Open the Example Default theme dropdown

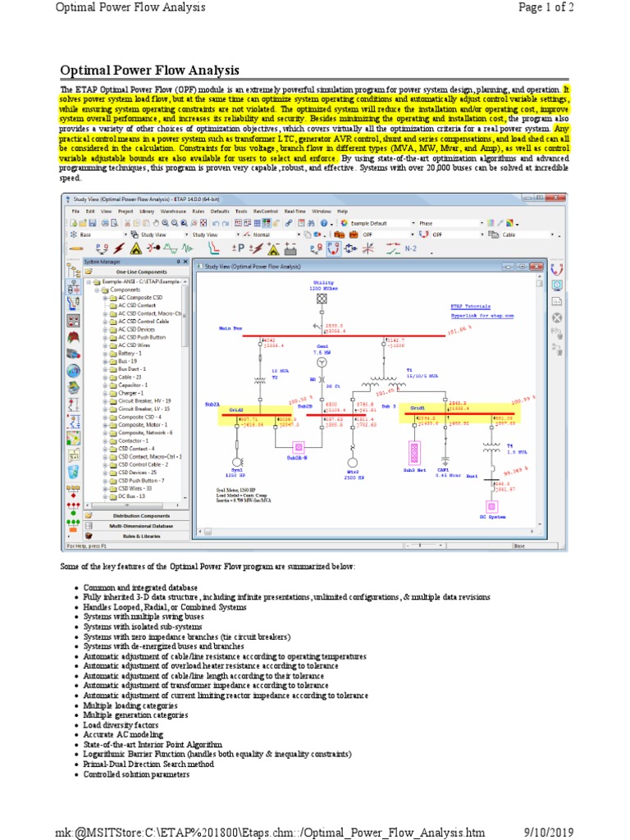[x=413, y=223]
